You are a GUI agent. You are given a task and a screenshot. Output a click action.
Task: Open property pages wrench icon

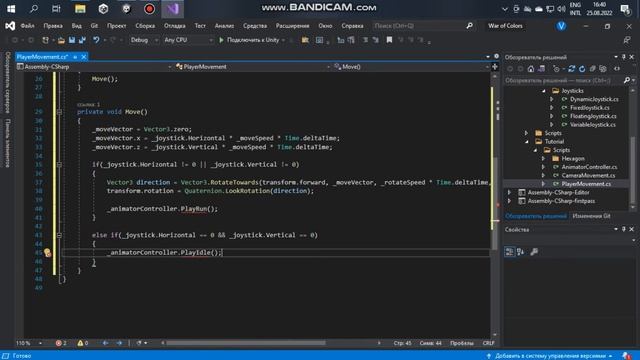[534, 252]
